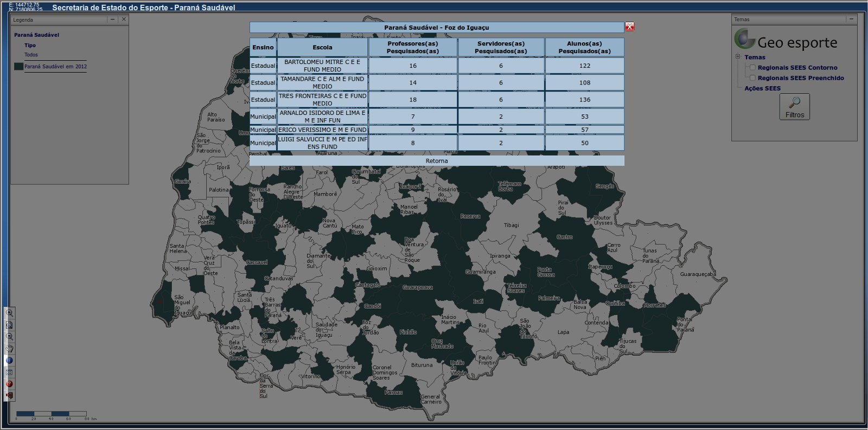868x430 pixels.
Task: Close the Foz do Iguaçu popup
Action: point(629,27)
